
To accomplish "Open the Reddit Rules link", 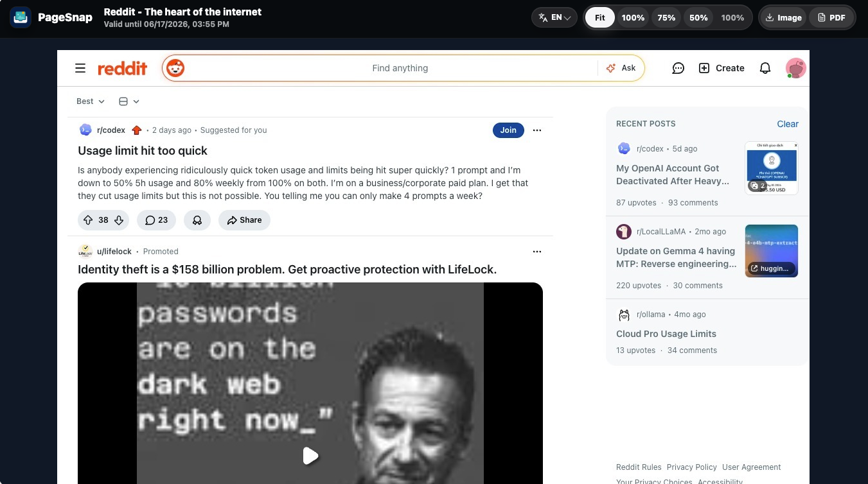I will pos(639,467).
